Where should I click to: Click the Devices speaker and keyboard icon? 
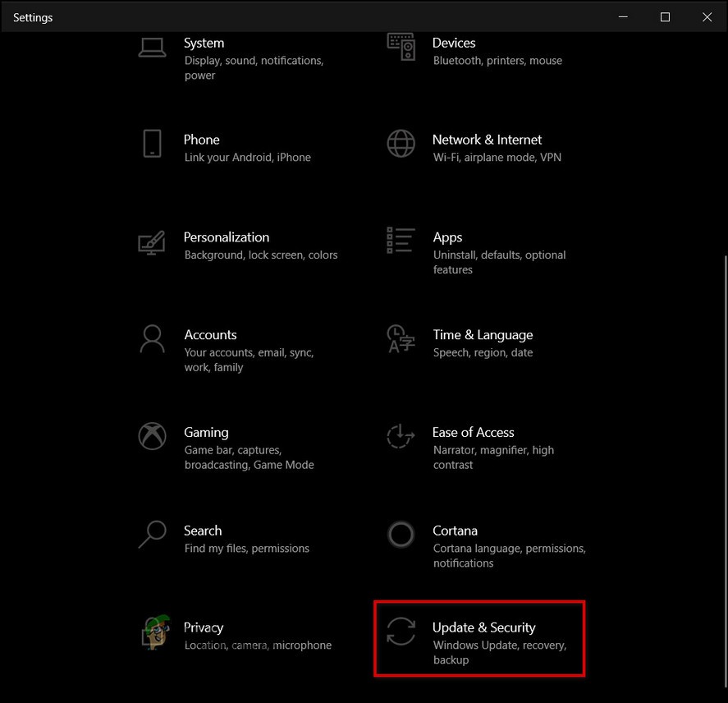tap(401, 47)
